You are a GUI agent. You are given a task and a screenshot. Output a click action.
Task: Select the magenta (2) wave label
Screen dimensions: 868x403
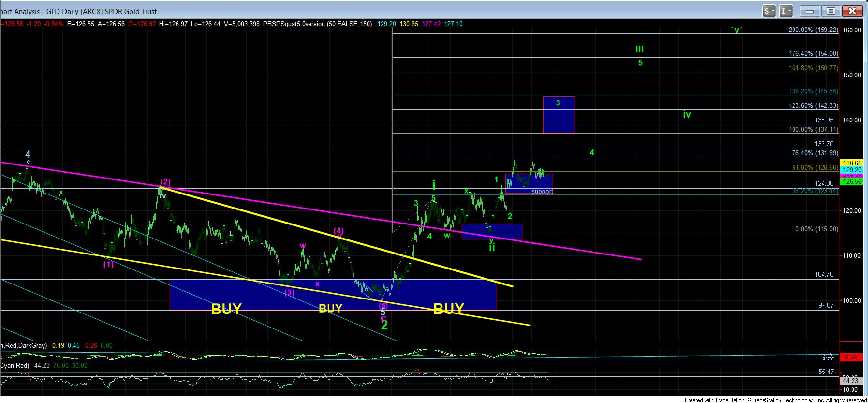pyautogui.click(x=165, y=182)
